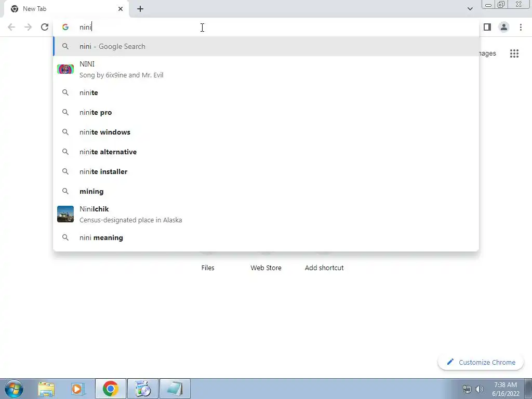Open the profile avatar menu
The height and width of the screenshot is (399, 532).
pyautogui.click(x=504, y=27)
